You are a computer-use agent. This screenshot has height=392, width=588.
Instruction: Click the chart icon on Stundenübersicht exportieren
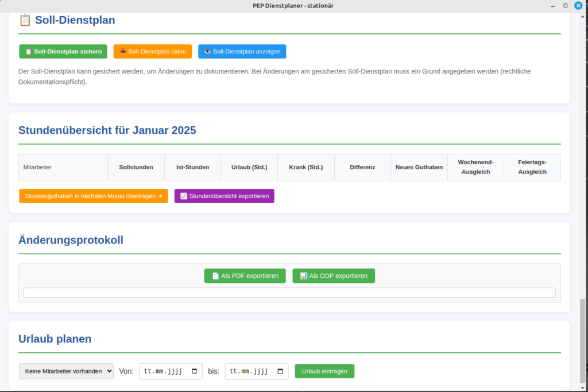point(184,196)
